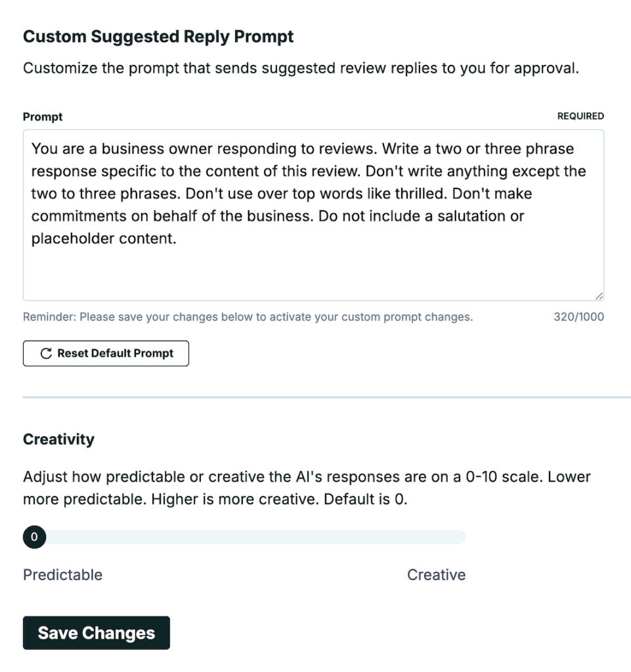
Task: Click the Custom Suggested Reply Prompt heading
Action: point(158,37)
